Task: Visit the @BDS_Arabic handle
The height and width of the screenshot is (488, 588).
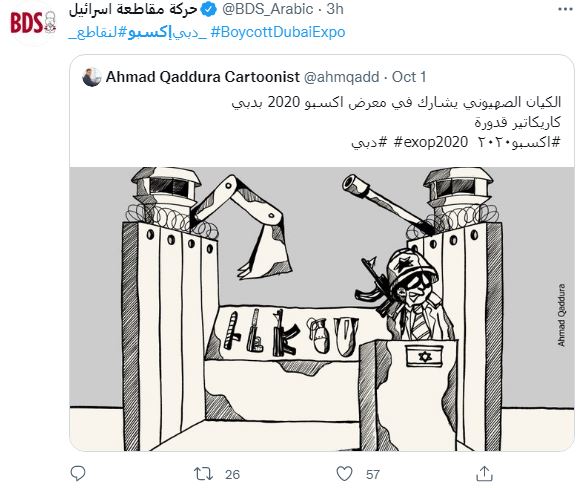Action: 267,9
